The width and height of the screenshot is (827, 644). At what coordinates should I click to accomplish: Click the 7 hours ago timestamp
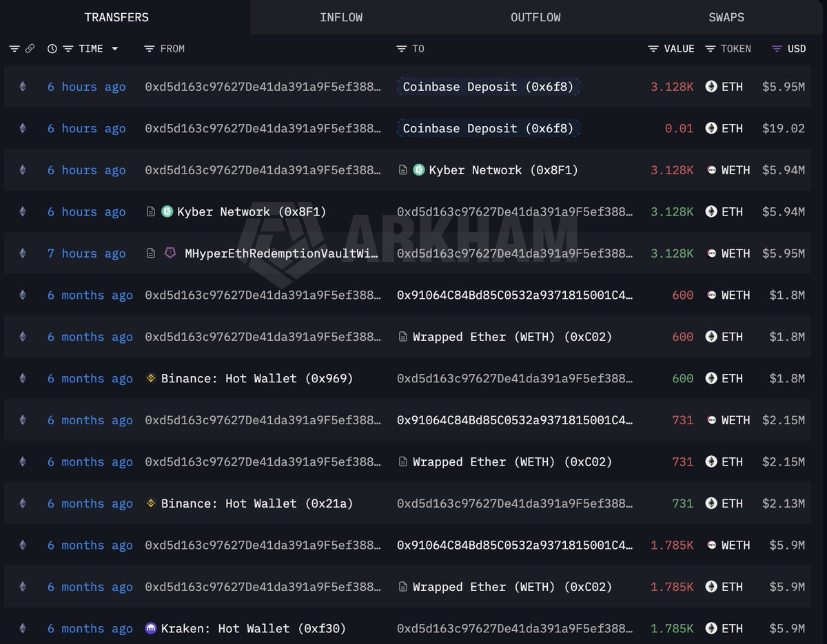point(87,253)
